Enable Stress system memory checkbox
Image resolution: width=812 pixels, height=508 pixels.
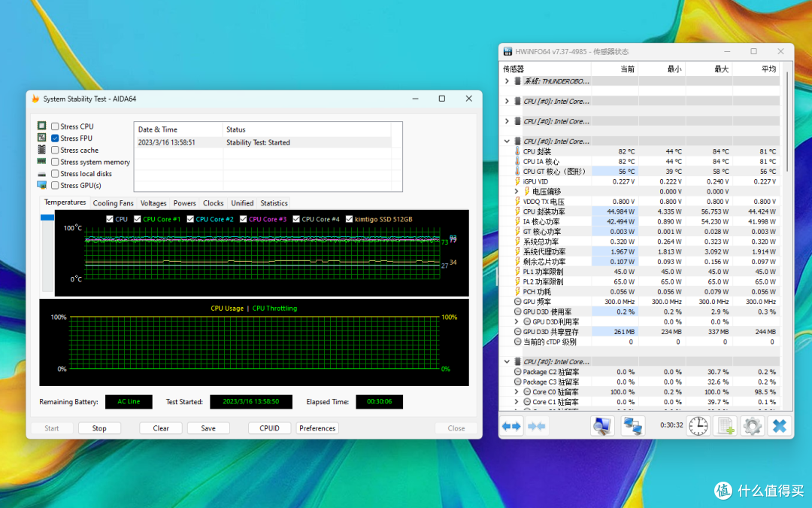(x=55, y=162)
